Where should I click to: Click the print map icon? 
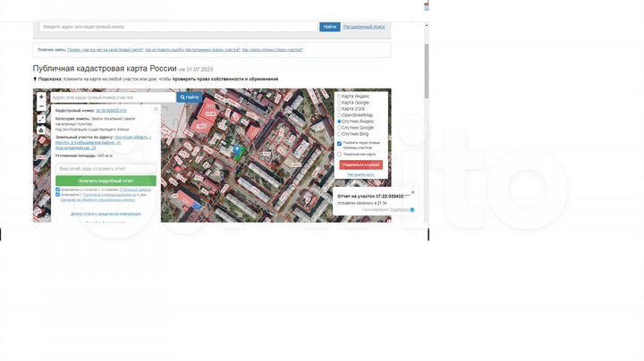tap(41, 130)
